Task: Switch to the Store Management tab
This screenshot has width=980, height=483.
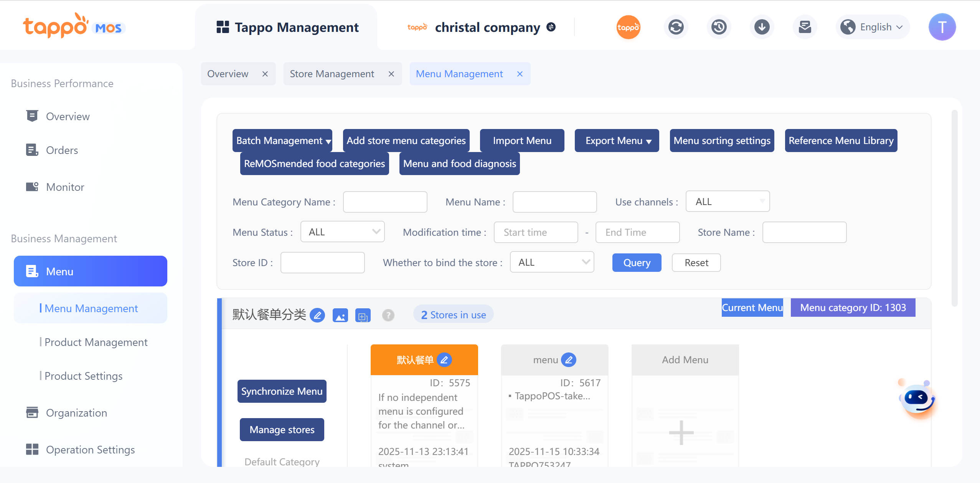Action: click(x=332, y=74)
